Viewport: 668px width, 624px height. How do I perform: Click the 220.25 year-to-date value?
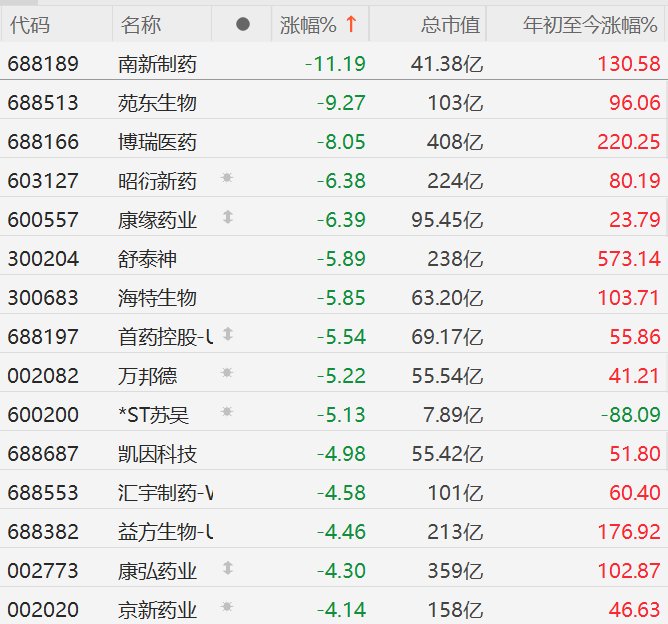[629, 142]
